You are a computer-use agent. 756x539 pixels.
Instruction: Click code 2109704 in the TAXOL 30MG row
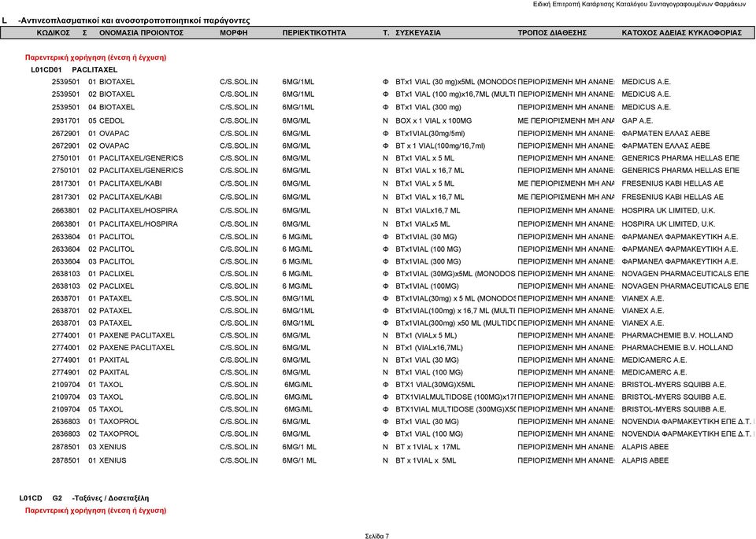click(x=65, y=385)
